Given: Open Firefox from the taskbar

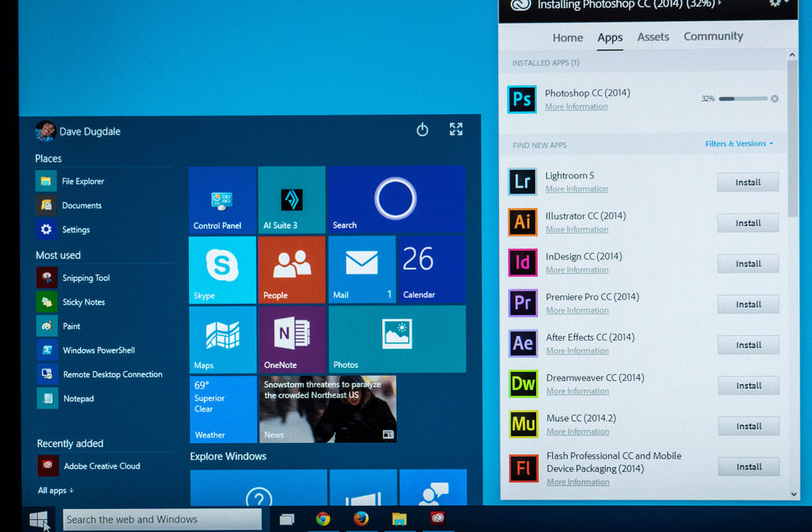Looking at the screenshot, I should point(361,519).
